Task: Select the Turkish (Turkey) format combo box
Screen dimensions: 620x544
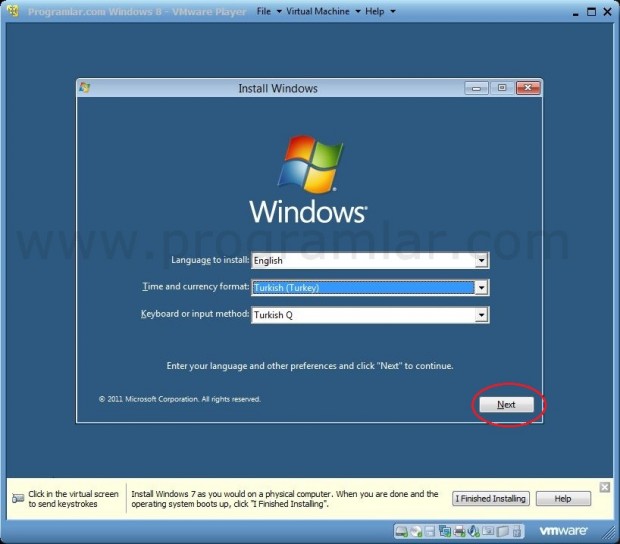Action: point(370,287)
